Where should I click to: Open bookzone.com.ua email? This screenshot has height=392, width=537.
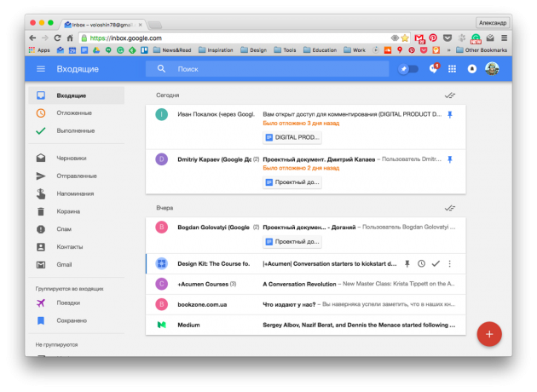pyautogui.click(x=305, y=305)
